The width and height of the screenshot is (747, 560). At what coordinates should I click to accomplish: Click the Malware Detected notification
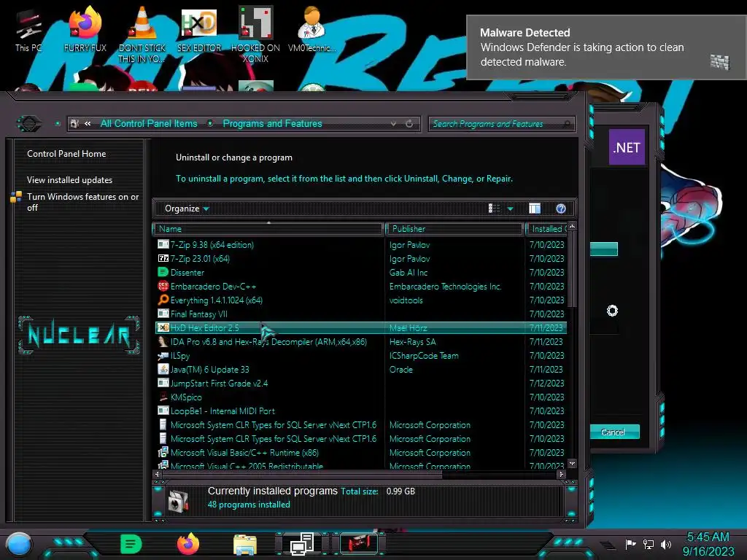coord(606,47)
